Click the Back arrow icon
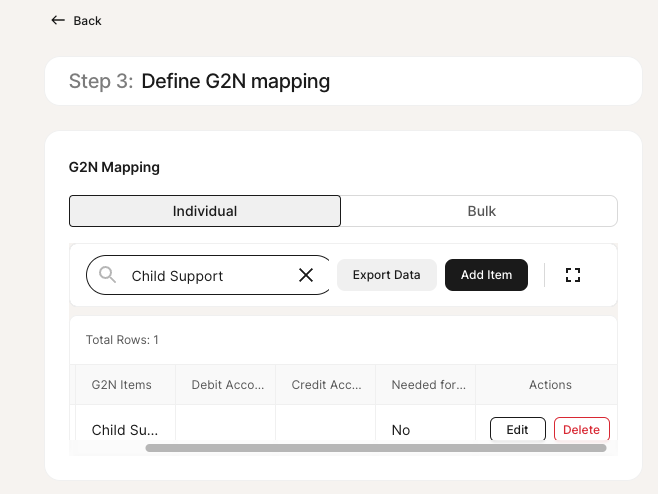Viewport: 658px width, 494px height. pyautogui.click(x=58, y=20)
